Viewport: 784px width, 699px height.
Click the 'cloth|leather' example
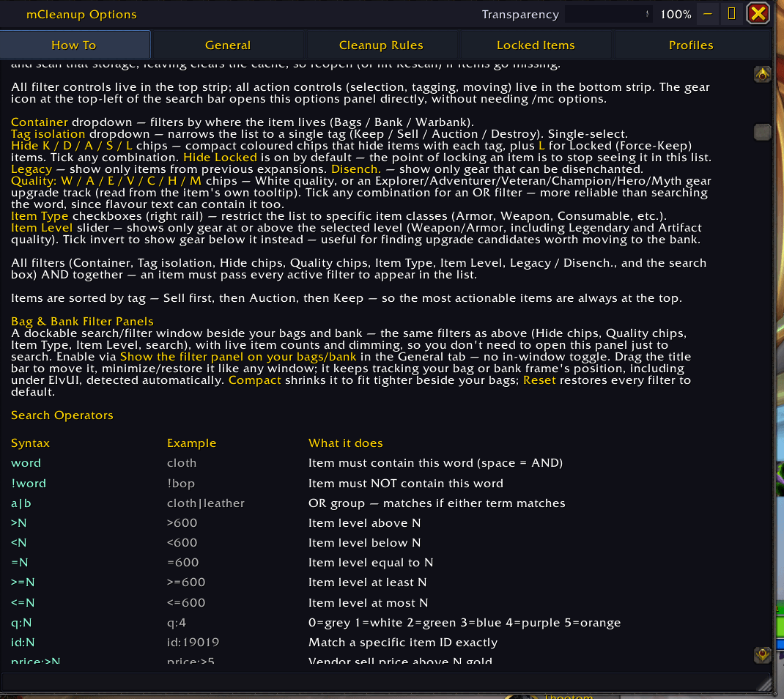(x=205, y=503)
